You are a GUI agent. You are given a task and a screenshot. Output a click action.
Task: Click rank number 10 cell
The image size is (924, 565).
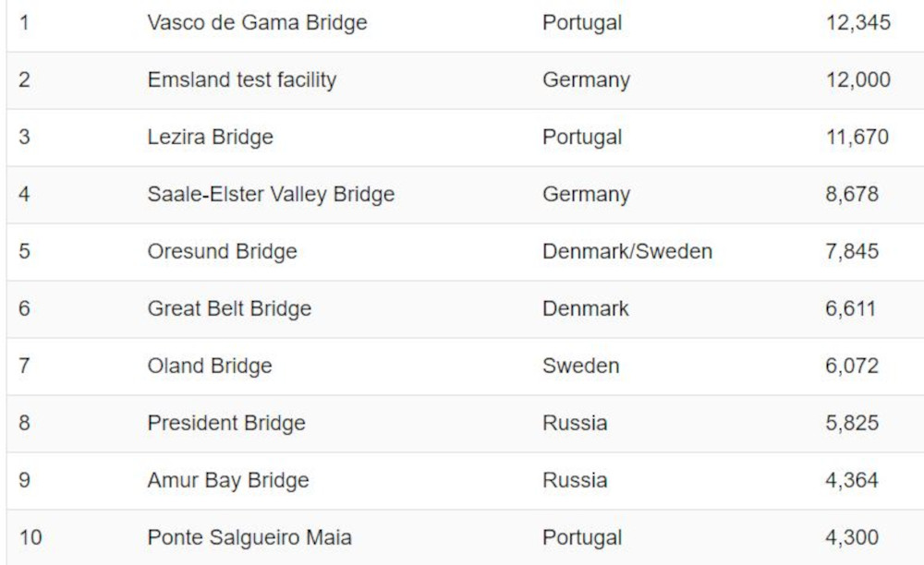click(30, 537)
